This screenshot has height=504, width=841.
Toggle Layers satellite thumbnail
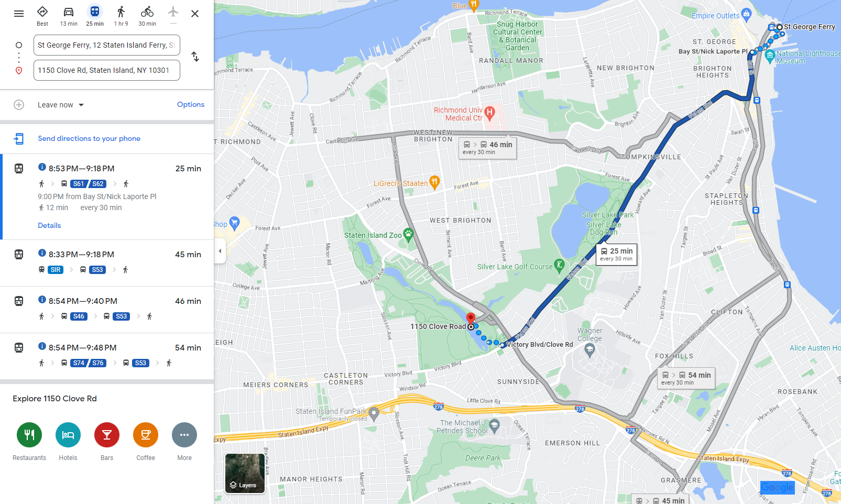(245, 474)
